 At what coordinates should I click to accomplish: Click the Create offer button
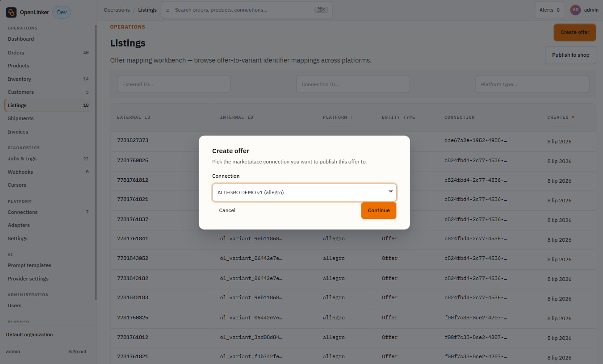click(x=575, y=32)
